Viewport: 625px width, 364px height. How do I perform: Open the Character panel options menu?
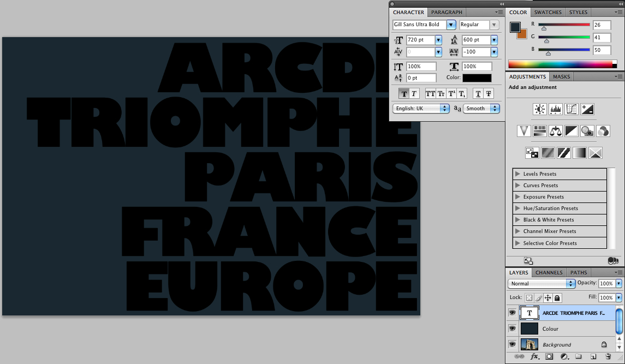coord(499,13)
